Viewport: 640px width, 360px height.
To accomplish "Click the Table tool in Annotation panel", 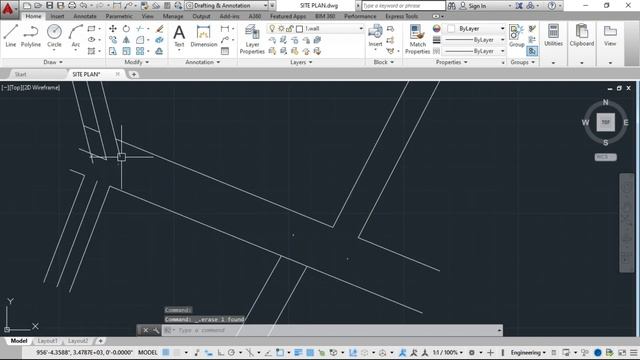I will (225, 51).
